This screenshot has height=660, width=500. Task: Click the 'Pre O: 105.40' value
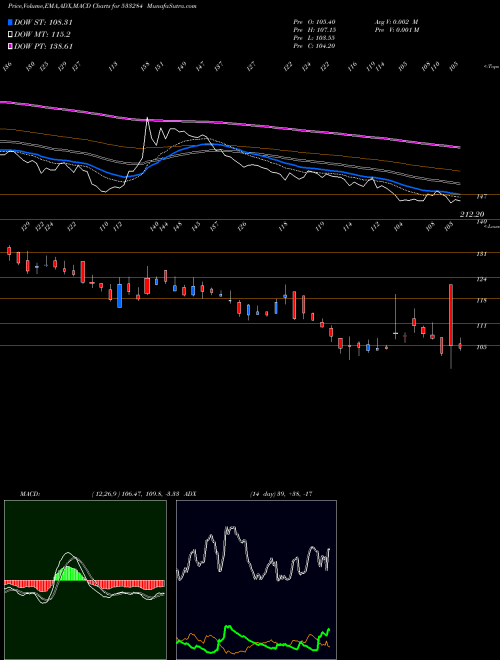314,22
